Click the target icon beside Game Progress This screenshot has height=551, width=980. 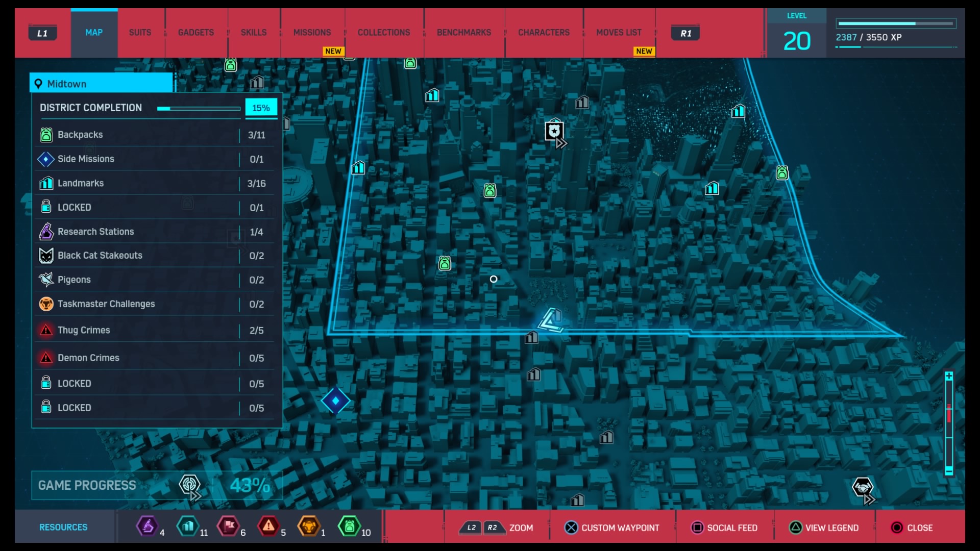click(189, 484)
